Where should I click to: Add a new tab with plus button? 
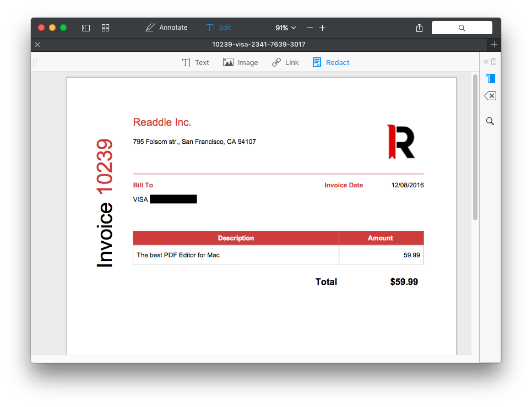pyautogui.click(x=494, y=45)
